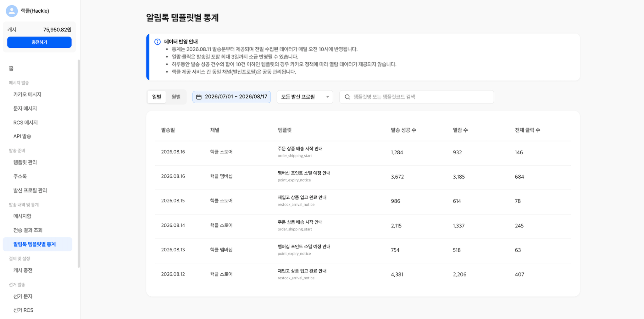644x319 pixels.
Task: Click 주문 상품 배송 시작 안내 in the 2026.08.14 row
Action: pos(300,222)
